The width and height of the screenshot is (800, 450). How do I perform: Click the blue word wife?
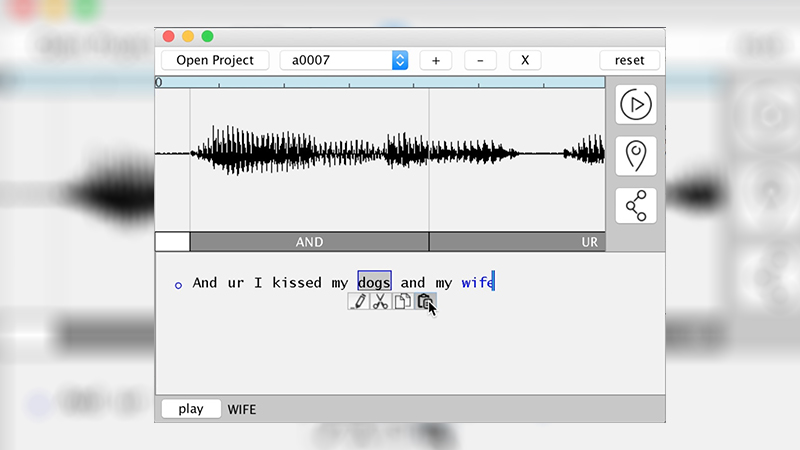pyautogui.click(x=478, y=283)
